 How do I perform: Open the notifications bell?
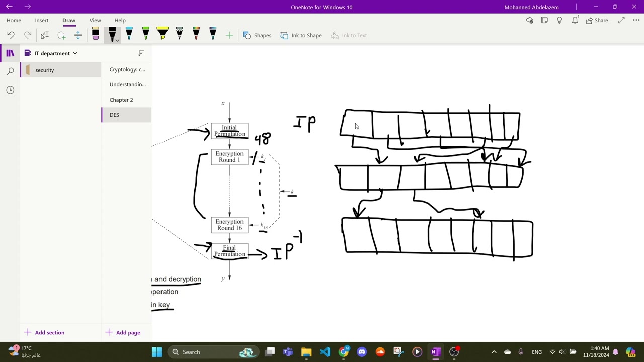pyautogui.click(x=575, y=20)
